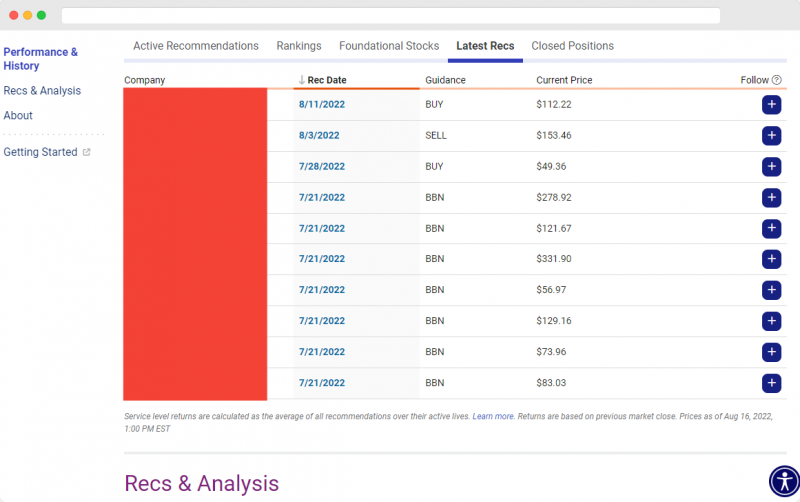Follow the stock priced $278.92
This screenshot has width=800, height=502.
771,198
